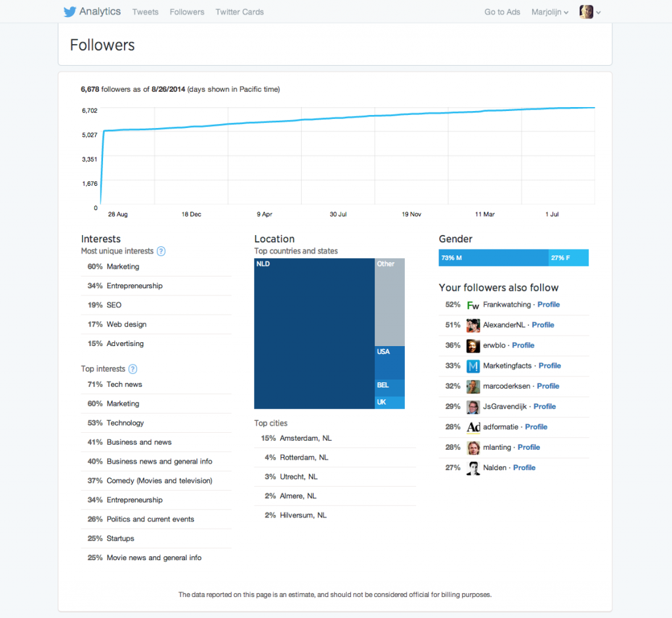Open the Profile link for mlanting

click(x=528, y=447)
